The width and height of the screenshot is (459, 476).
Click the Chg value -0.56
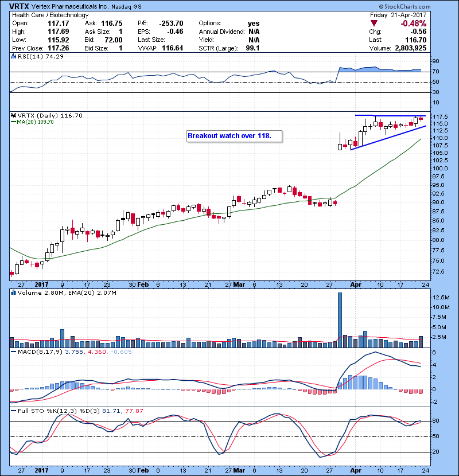click(419, 32)
